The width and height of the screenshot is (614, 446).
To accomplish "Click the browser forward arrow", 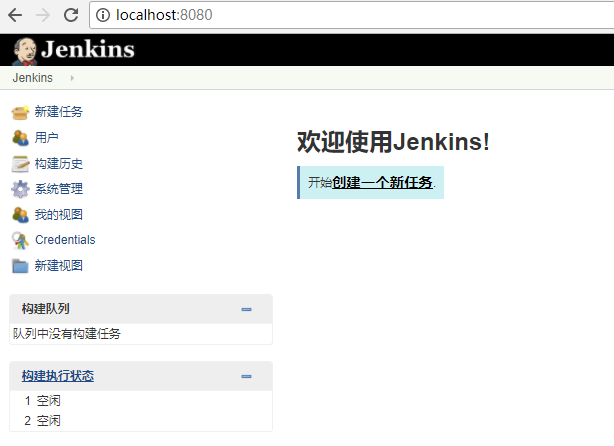I will click(43, 15).
